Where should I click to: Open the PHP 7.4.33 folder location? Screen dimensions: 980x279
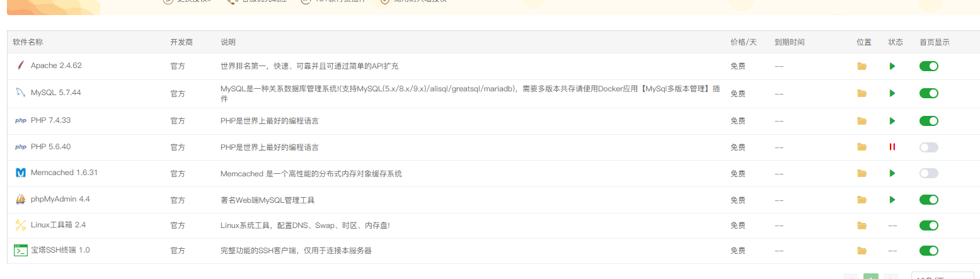pos(862,121)
